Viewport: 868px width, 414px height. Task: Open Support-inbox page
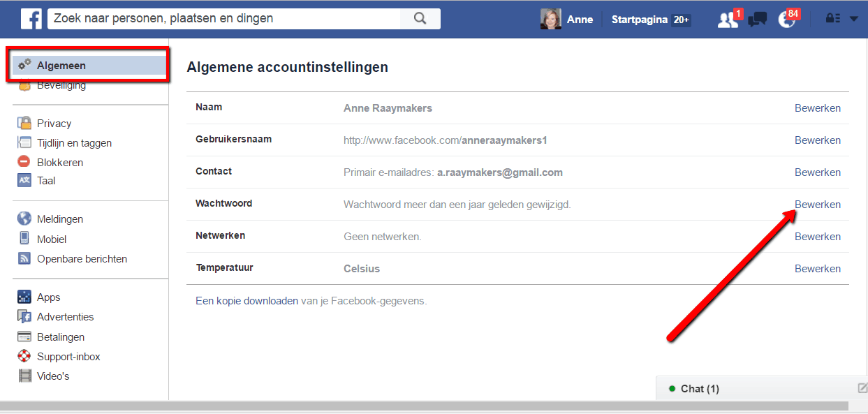tap(68, 356)
